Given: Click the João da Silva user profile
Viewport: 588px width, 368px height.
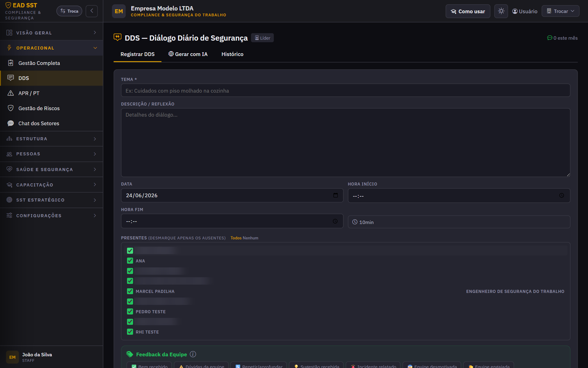Looking at the screenshot, I should (x=51, y=357).
